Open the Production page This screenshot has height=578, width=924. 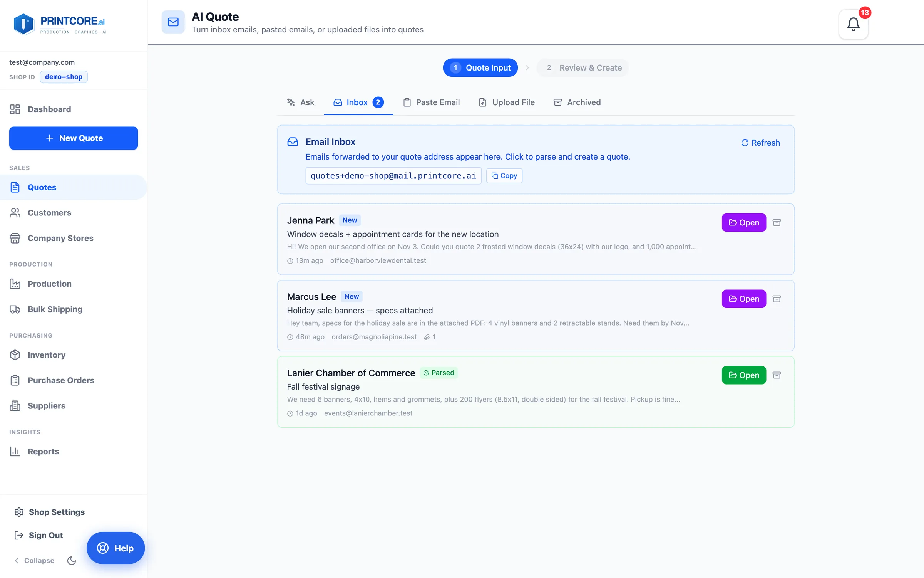(x=74, y=284)
